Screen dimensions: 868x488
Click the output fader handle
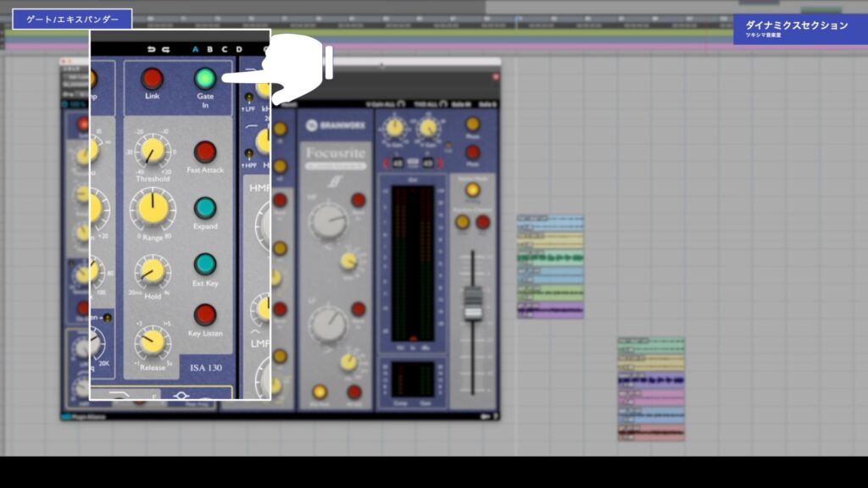pyautogui.click(x=473, y=302)
